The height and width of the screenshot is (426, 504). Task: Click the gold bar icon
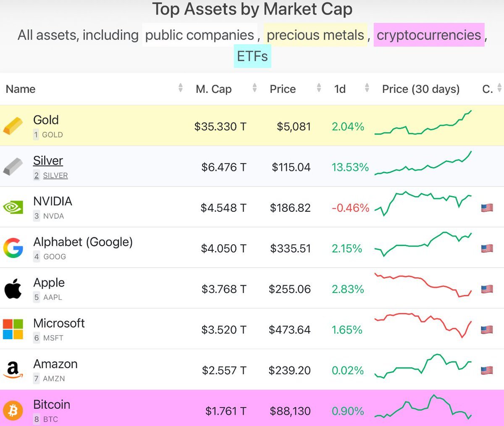[13, 126]
